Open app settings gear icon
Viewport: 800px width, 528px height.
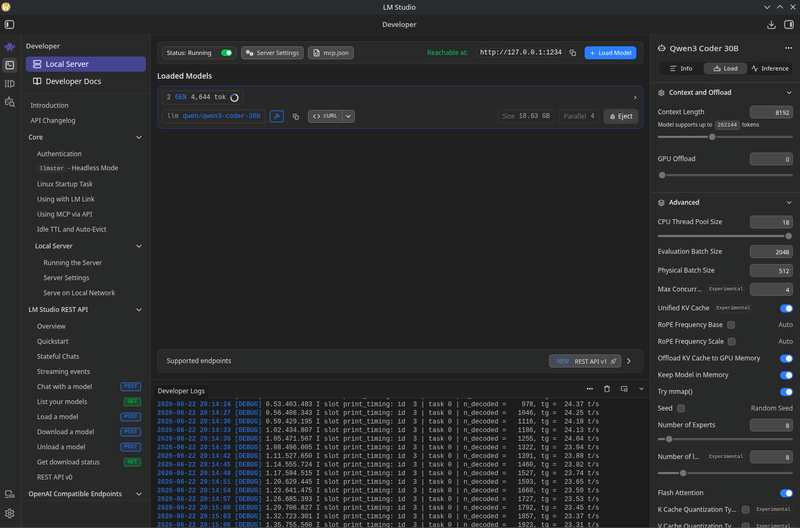click(10, 513)
